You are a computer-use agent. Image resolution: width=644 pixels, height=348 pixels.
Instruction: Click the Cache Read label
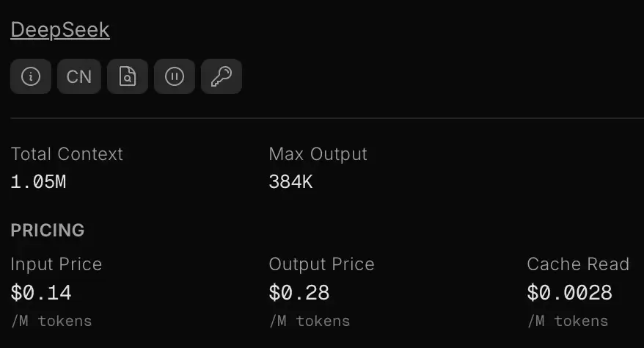coord(578,264)
